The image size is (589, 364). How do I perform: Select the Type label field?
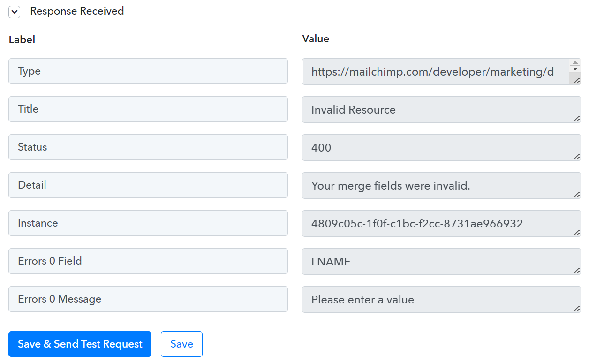click(x=148, y=71)
